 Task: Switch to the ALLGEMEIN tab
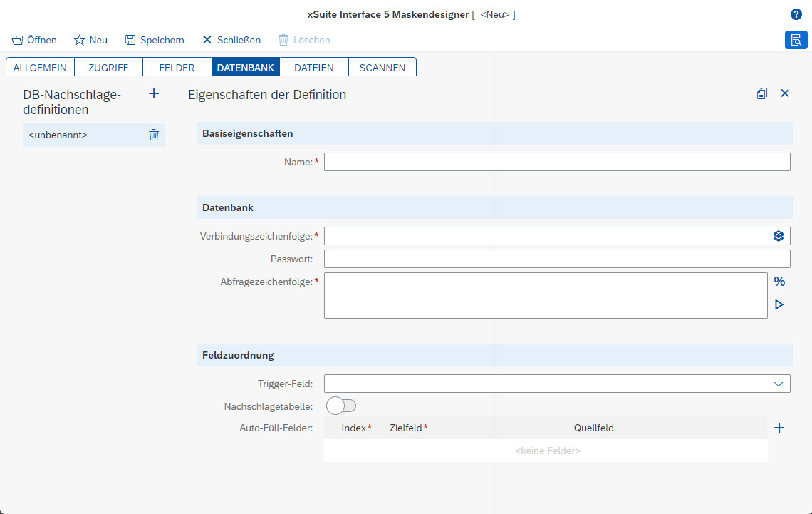pyautogui.click(x=40, y=67)
